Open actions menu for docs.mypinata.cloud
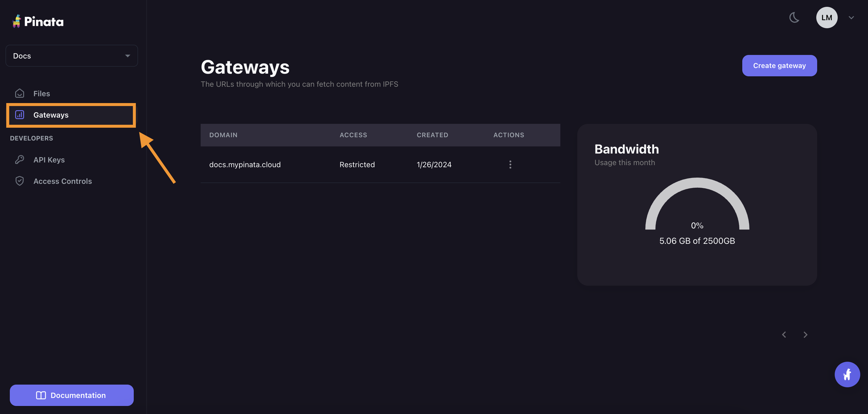 click(x=510, y=165)
